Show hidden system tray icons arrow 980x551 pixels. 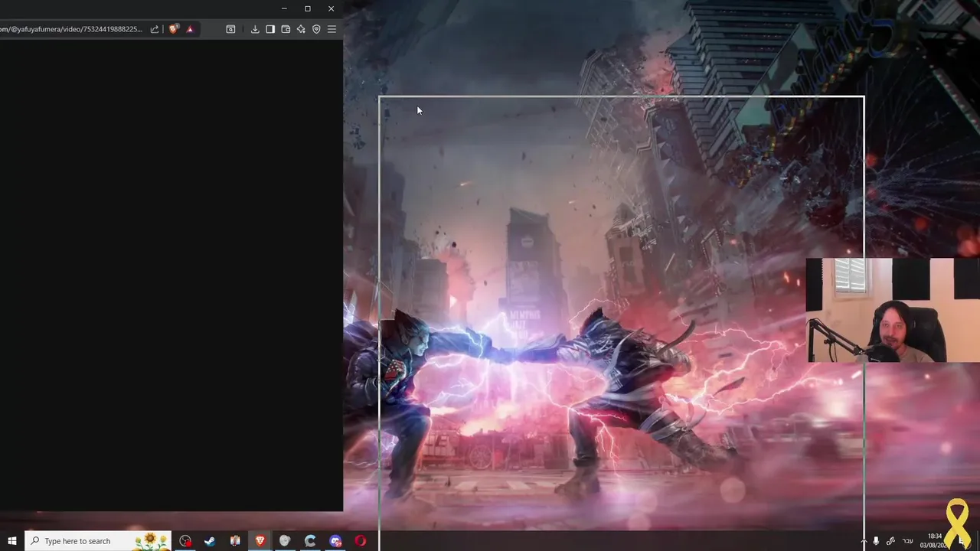tap(864, 541)
